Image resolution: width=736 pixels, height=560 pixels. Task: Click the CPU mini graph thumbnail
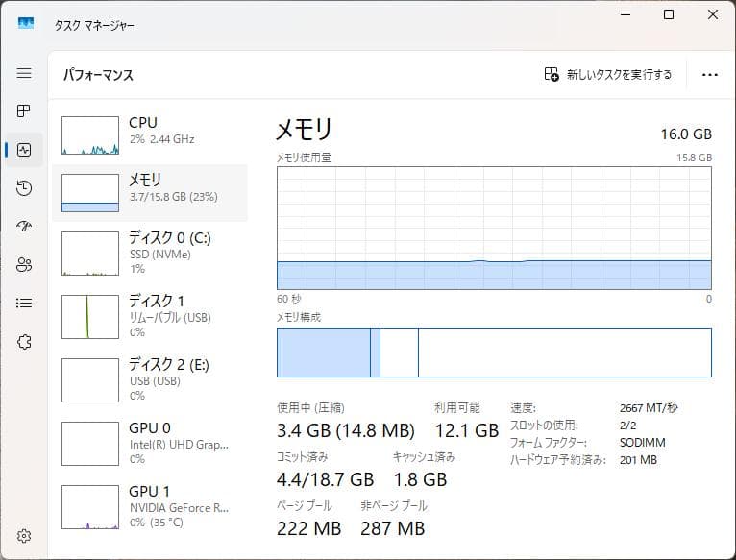(90, 135)
